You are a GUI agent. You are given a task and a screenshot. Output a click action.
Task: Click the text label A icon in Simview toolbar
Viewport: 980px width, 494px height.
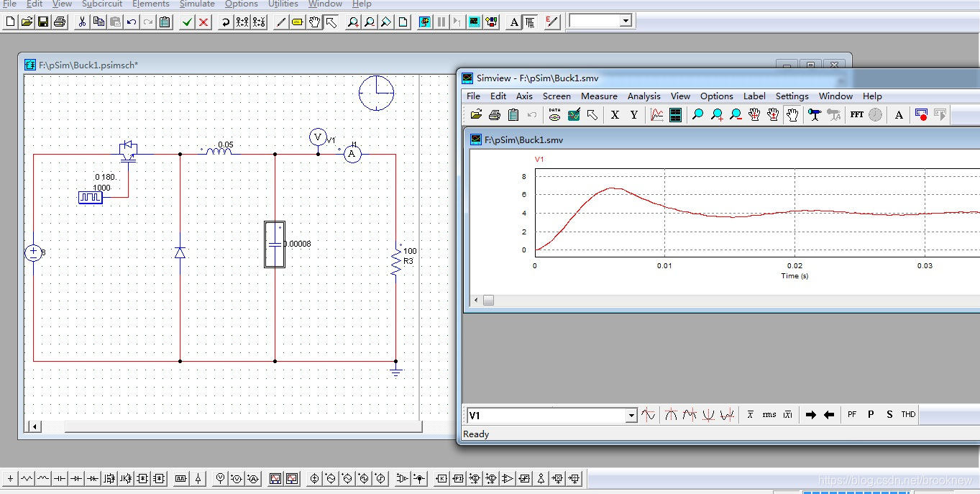click(x=899, y=114)
